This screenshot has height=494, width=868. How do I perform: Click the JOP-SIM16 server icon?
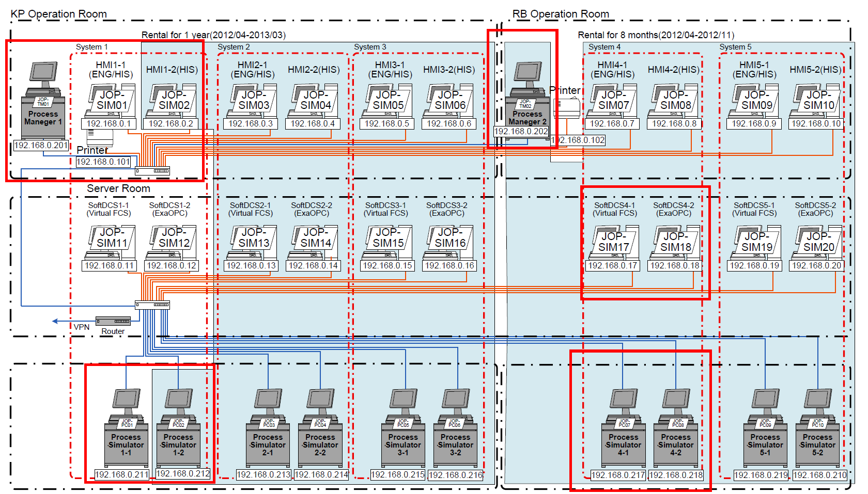448,242
